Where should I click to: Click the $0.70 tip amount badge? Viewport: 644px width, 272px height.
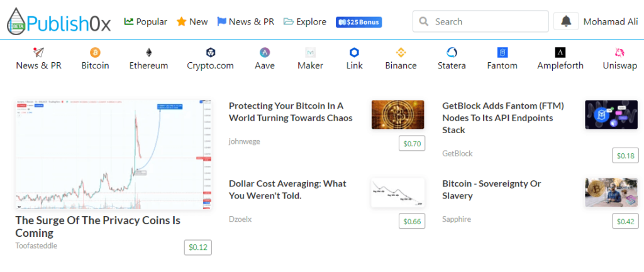[x=412, y=144]
